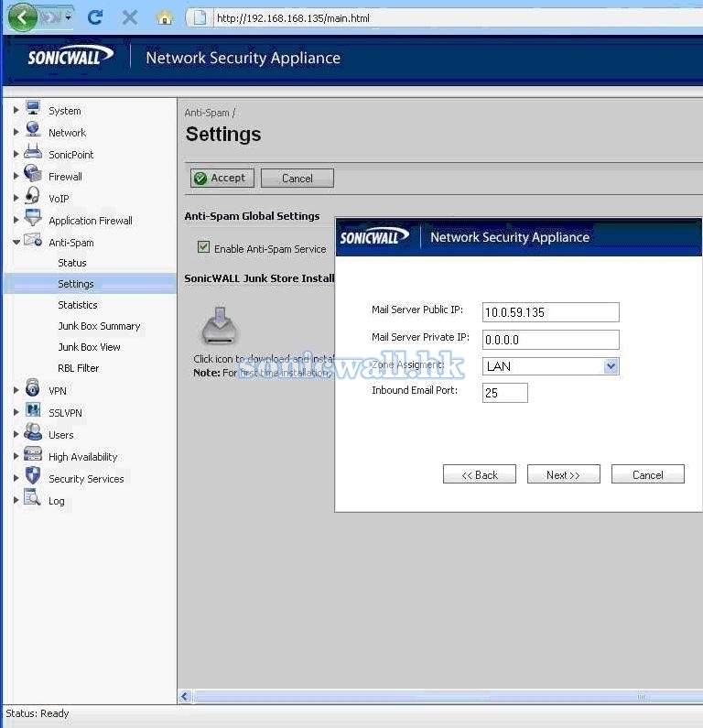The height and width of the screenshot is (728, 703).
Task: Click the SSLVPN icon
Action: pos(33,409)
